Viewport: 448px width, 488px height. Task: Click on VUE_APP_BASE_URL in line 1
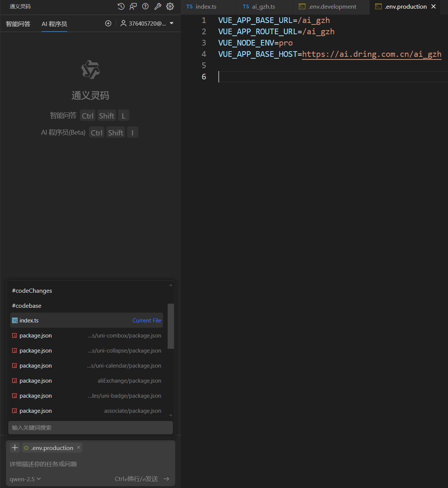[255, 20]
